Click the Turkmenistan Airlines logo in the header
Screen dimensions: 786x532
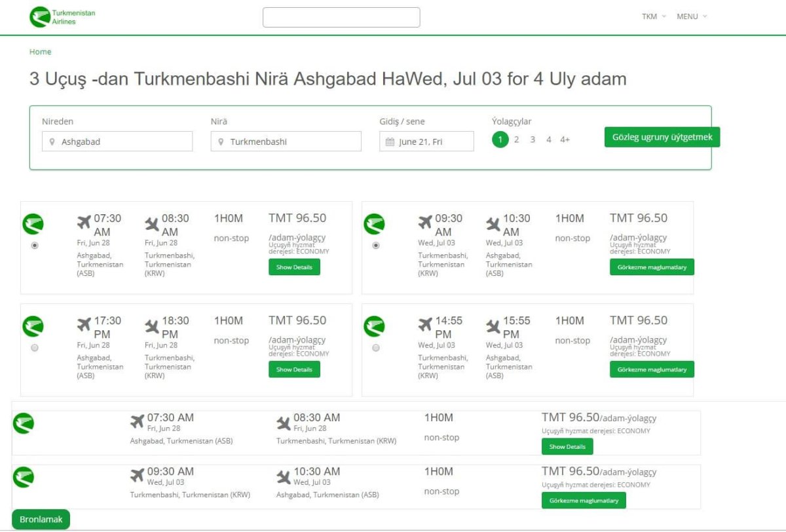coord(62,14)
